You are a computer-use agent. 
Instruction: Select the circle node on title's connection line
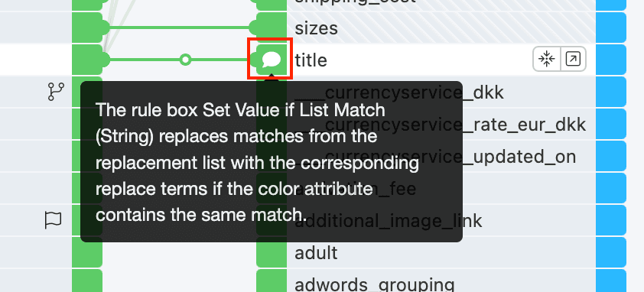(x=185, y=60)
